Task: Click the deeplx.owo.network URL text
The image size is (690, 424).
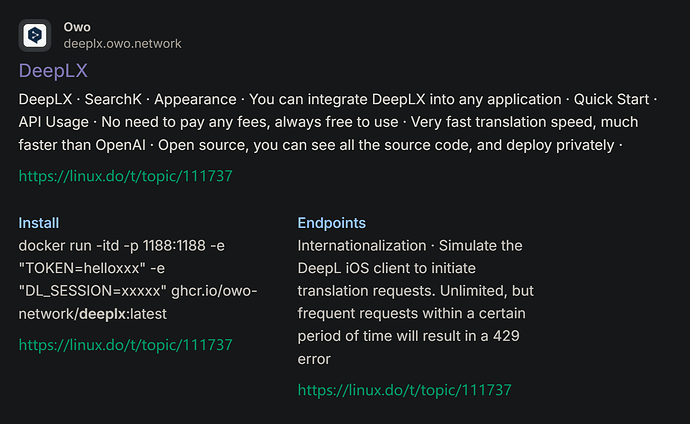Action: pyautogui.click(x=122, y=44)
